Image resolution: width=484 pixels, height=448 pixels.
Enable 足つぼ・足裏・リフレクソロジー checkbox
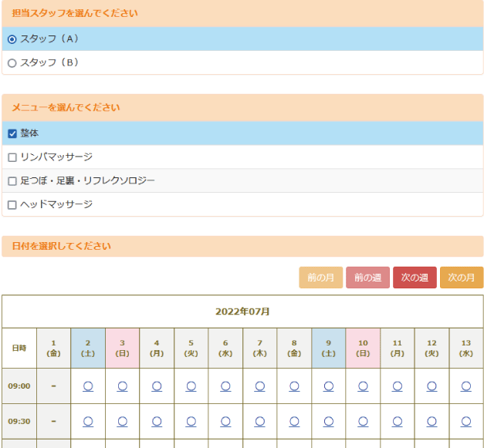(12, 181)
